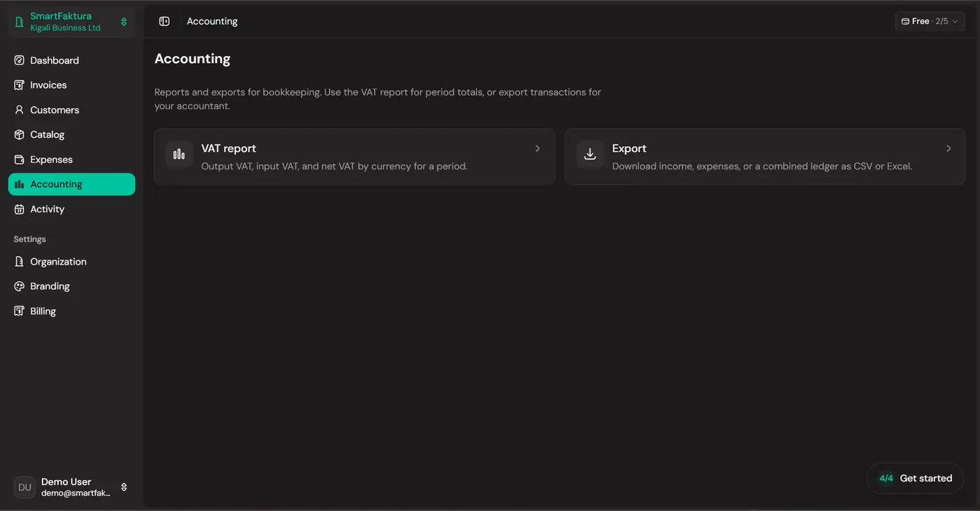Click the DU user avatar
The width and height of the screenshot is (980, 511).
coord(24,487)
